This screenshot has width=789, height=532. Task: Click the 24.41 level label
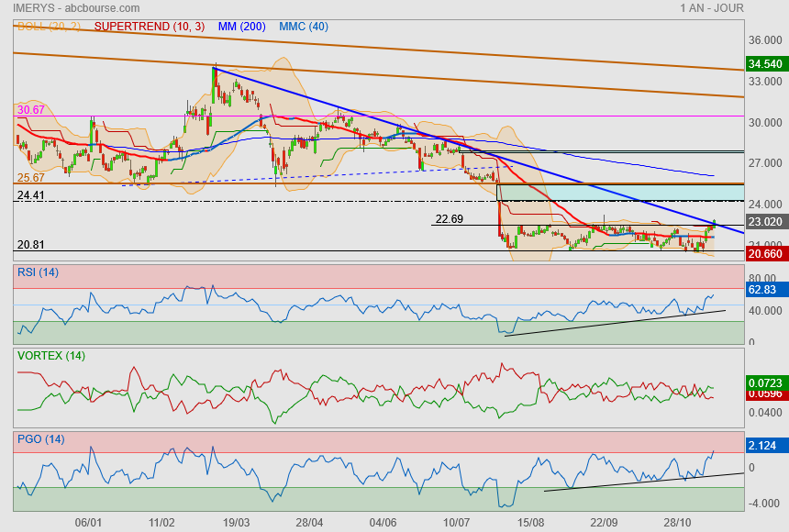click(x=30, y=195)
